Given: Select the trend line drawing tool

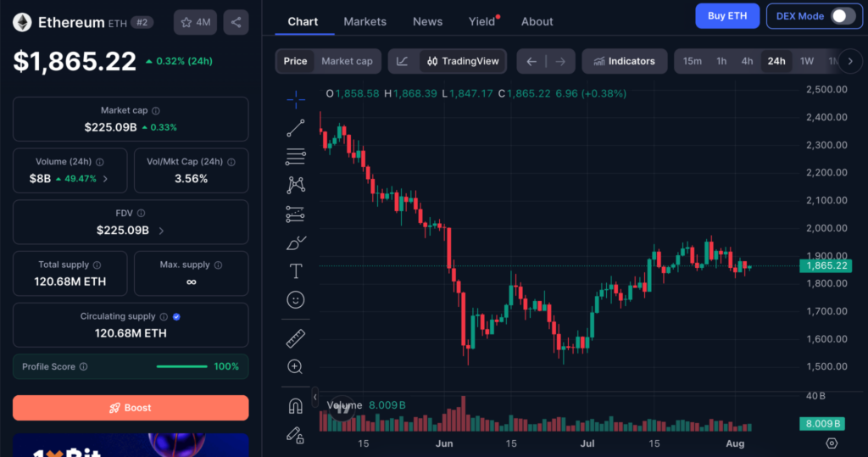Looking at the screenshot, I should coord(296,128).
